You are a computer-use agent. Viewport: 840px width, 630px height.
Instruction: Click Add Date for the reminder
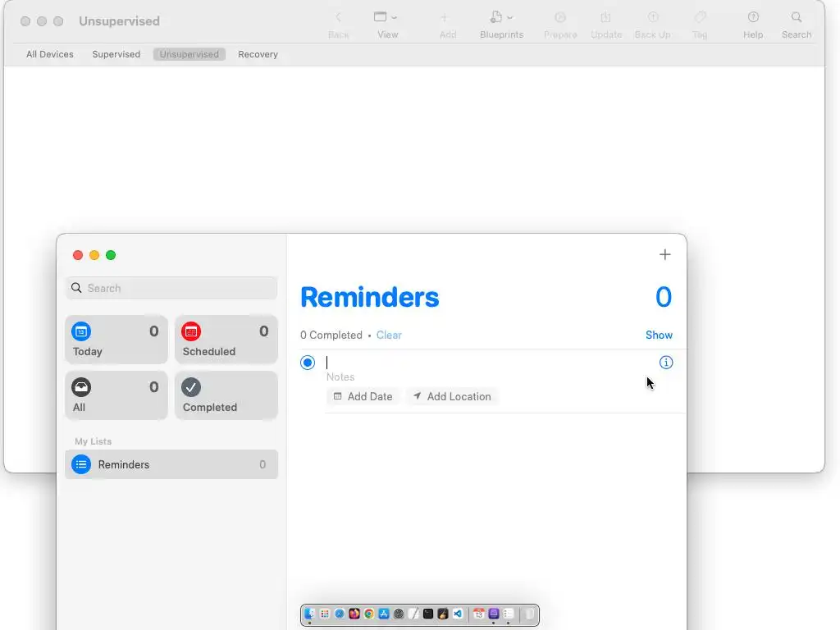click(363, 396)
